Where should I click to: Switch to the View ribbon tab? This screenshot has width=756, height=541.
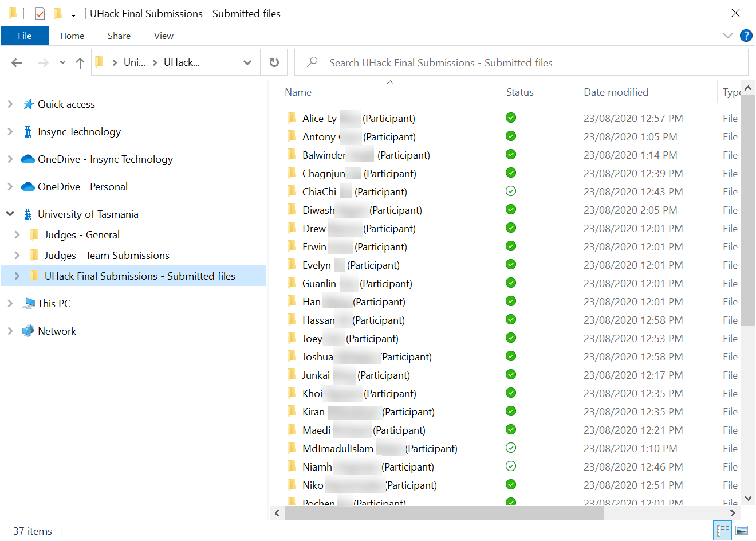pos(163,36)
